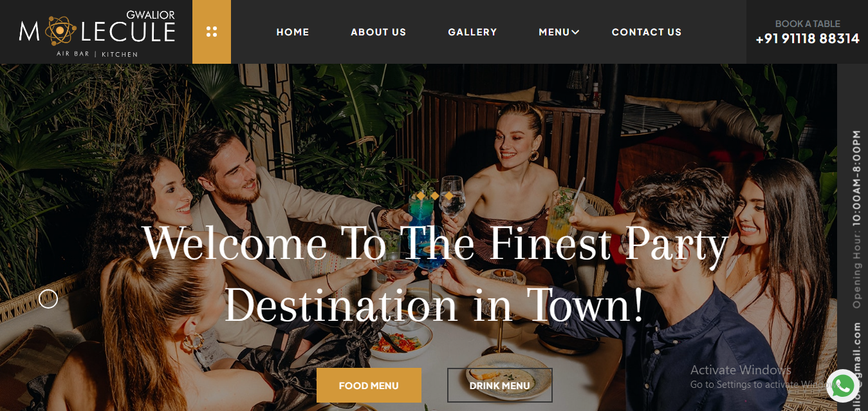
Task: Call the number +91 91118 88314
Action: click(808, 39)
